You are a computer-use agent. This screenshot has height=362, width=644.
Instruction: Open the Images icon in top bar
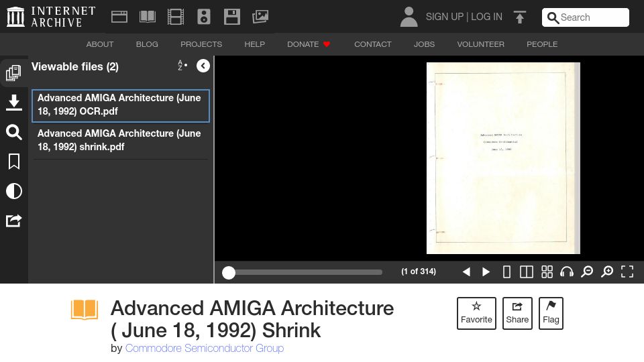260,17
